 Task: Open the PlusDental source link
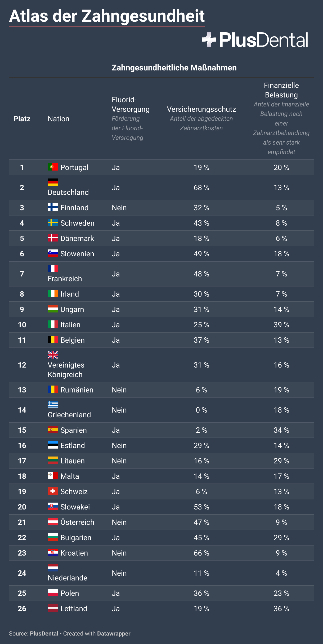tap(44, 634)
